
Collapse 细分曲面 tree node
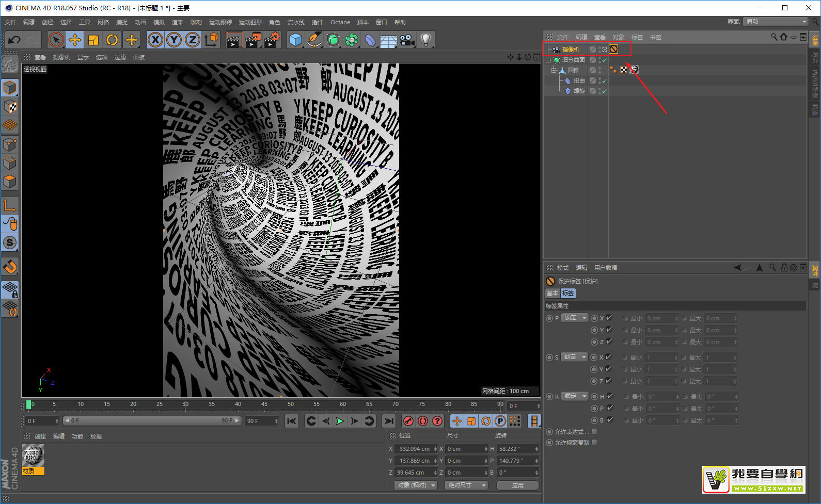[x=548, y=60]
